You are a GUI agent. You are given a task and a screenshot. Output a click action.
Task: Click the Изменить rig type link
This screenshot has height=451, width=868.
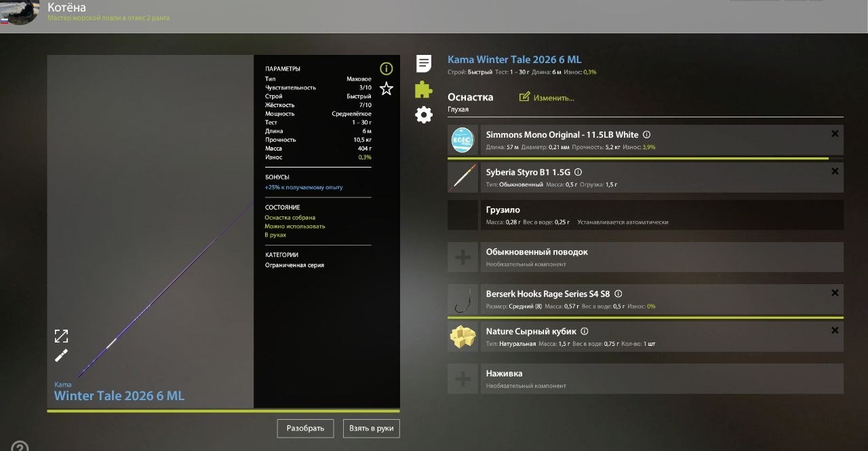(x=553, y=98)
